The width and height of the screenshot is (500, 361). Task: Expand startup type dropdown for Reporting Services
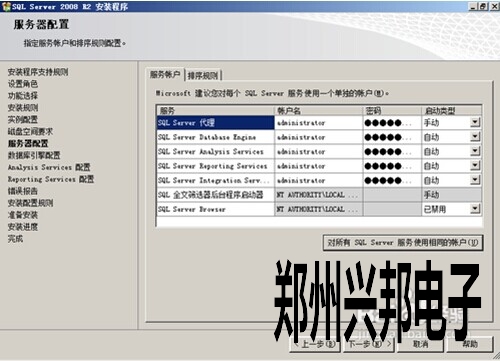coord(475,166)
